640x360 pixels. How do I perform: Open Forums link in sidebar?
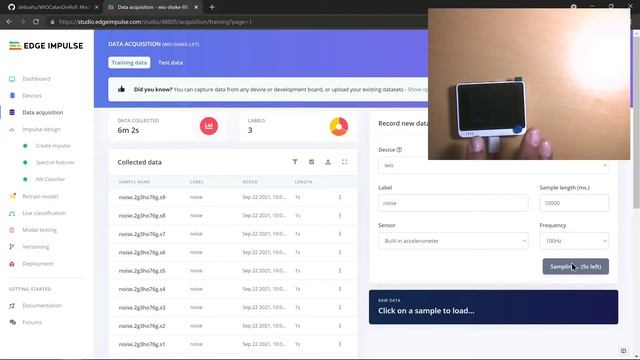(x=32, y=322)
